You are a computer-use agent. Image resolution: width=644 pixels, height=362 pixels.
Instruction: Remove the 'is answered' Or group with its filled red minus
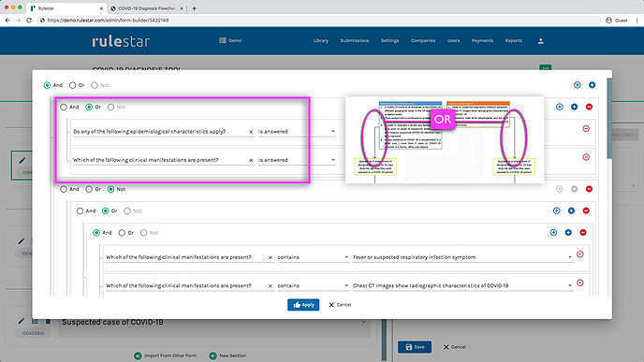pos(589,107)
